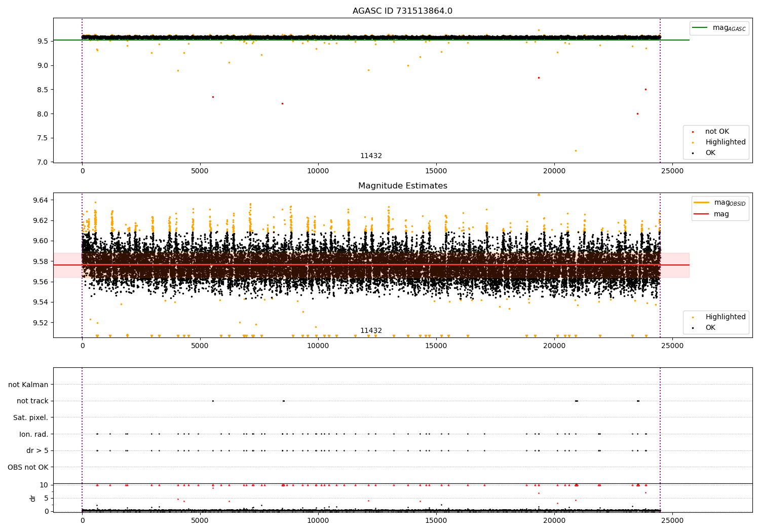Select the orange mag OBSID legend entry

[720, 203]
